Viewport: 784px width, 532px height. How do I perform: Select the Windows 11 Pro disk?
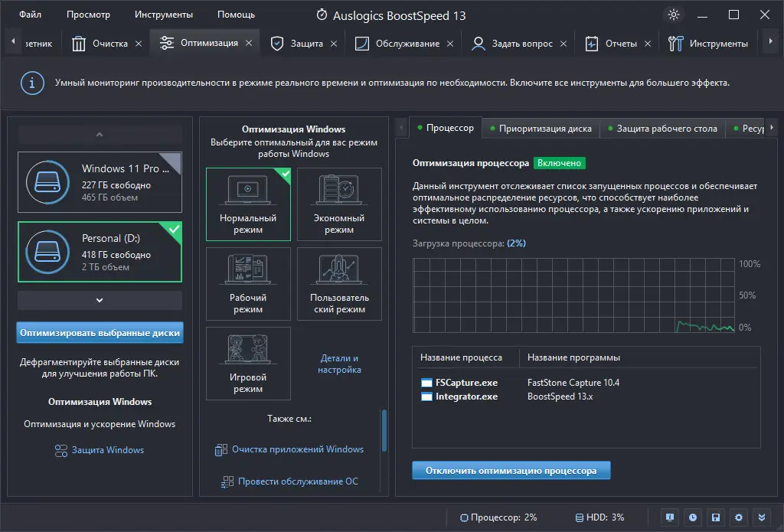click(100, 182)
